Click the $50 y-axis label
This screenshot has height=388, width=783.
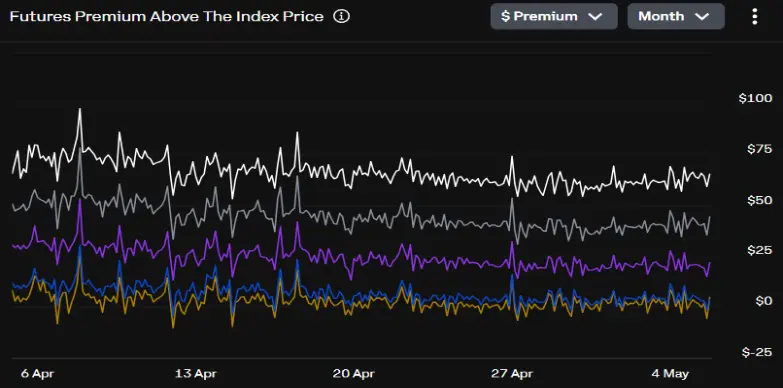(759, 200)
